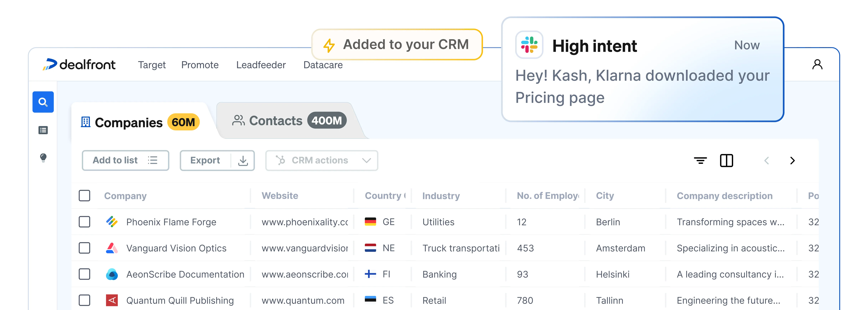Viewport: 868px width, 310px height.
Task: Open the Target menu item
Action: click(152, 65)
